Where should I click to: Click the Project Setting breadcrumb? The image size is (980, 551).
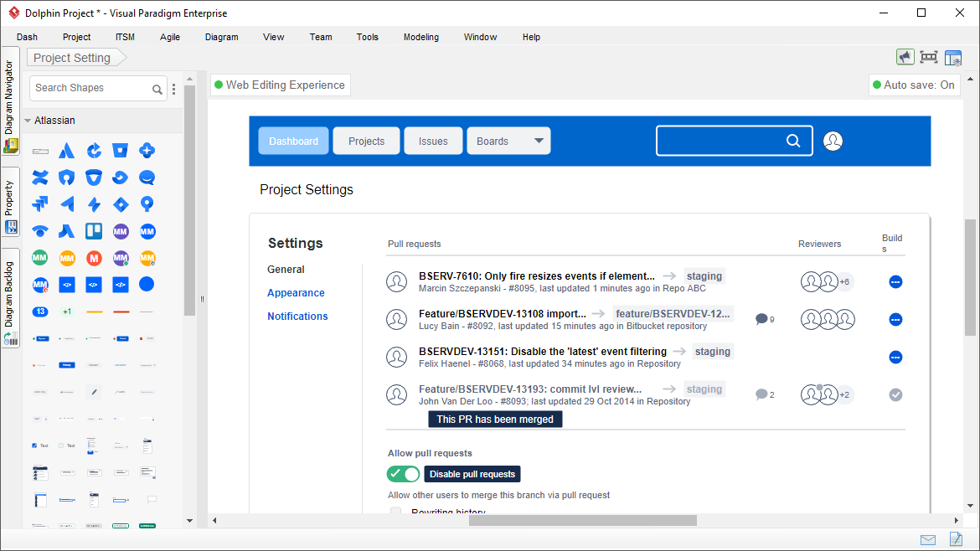(x=76, y=58)
